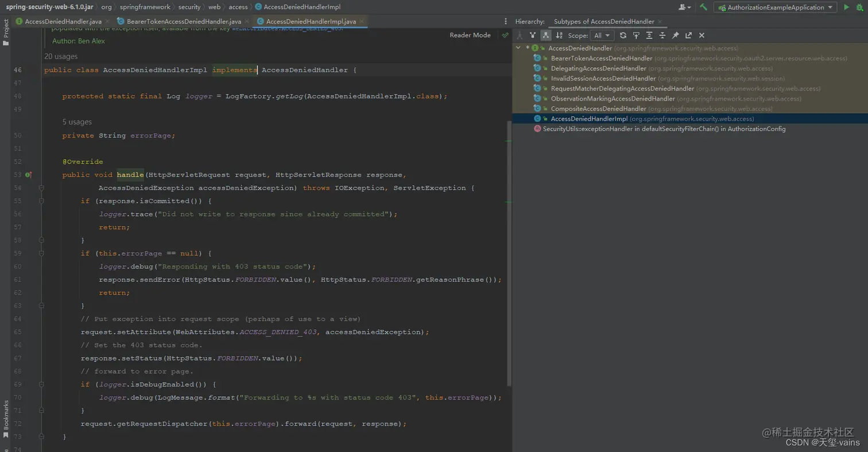
Task: Toggle sort alphabetically in Hierarchy
Action: (x=559, y=35)
